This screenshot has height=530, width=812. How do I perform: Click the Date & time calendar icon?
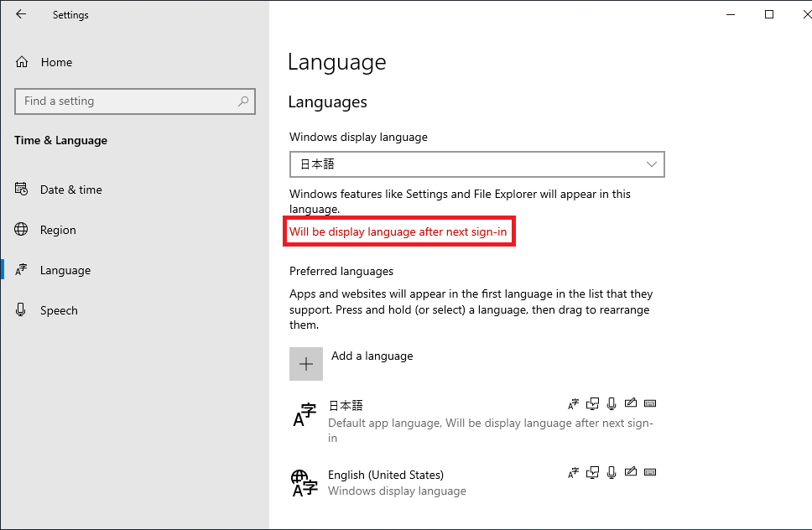(21, 189)
